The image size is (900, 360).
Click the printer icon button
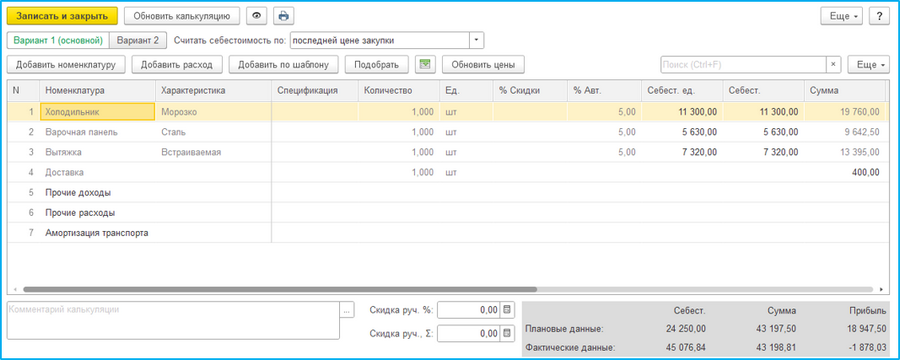(x=283, y=16)
